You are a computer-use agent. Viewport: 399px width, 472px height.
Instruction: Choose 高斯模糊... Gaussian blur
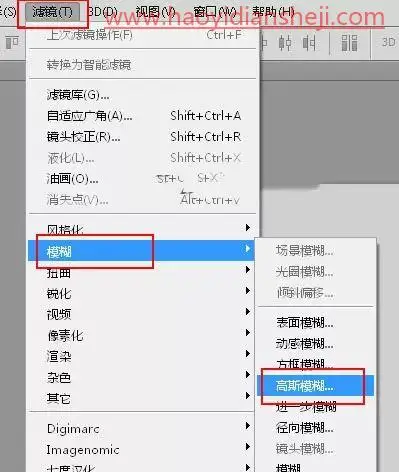316,385
